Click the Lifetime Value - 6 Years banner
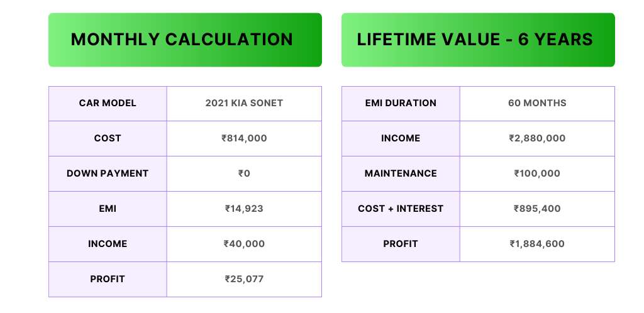This screenshot has height=313, width=644. coord(478,40)
